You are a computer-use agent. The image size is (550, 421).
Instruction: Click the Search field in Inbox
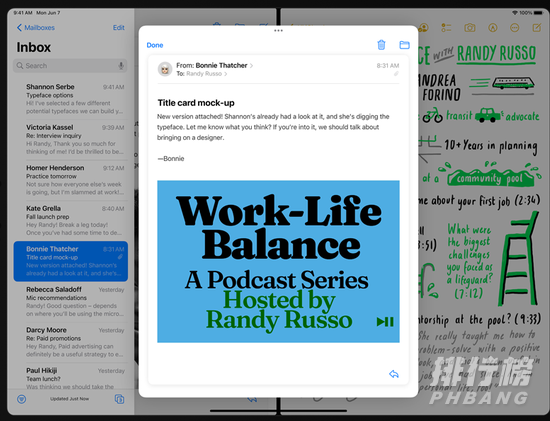70,66
